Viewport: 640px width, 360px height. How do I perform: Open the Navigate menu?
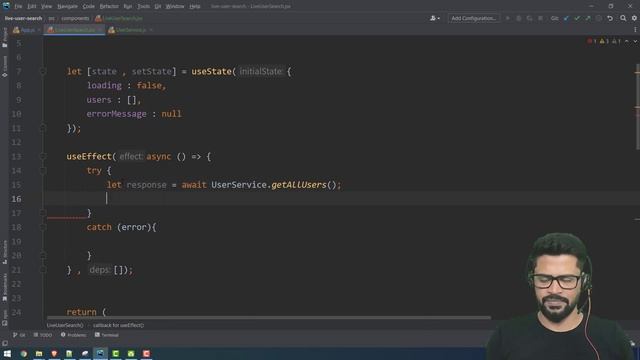pyautogui.click(x=67, y=6)
